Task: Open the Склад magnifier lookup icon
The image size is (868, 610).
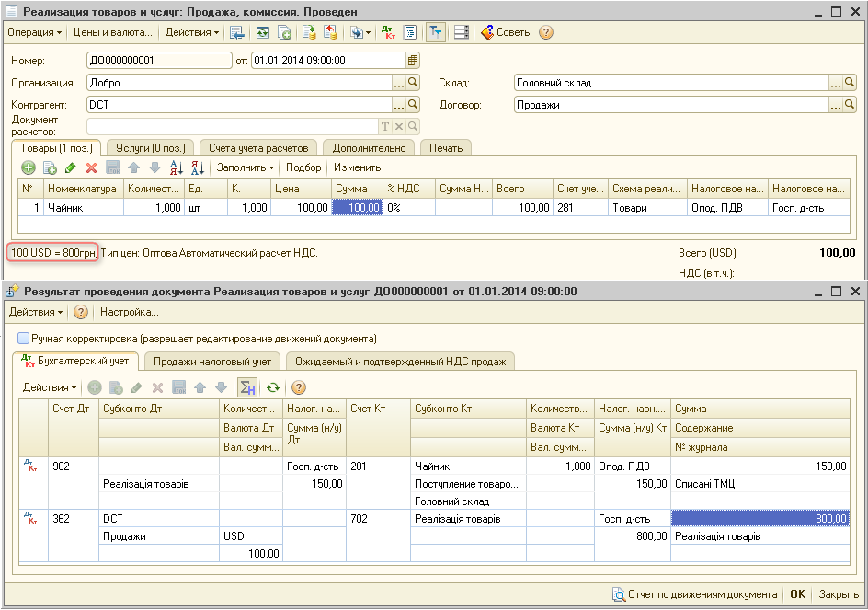Action: [x=850, y=83]
